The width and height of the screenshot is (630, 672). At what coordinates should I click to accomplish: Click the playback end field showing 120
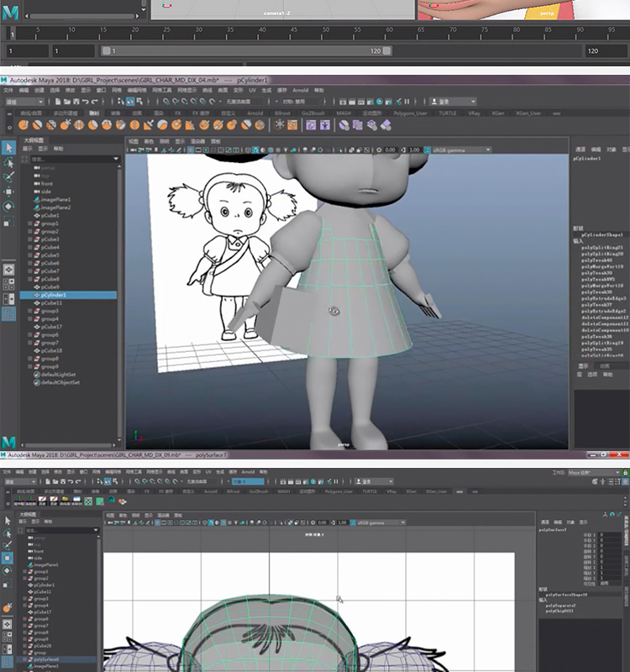click(606, 51)
